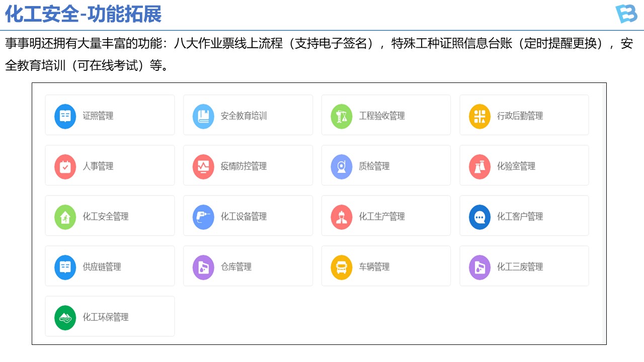
Task: Select the 行政后勤管理 yellow icon
Action: (479, 116)
